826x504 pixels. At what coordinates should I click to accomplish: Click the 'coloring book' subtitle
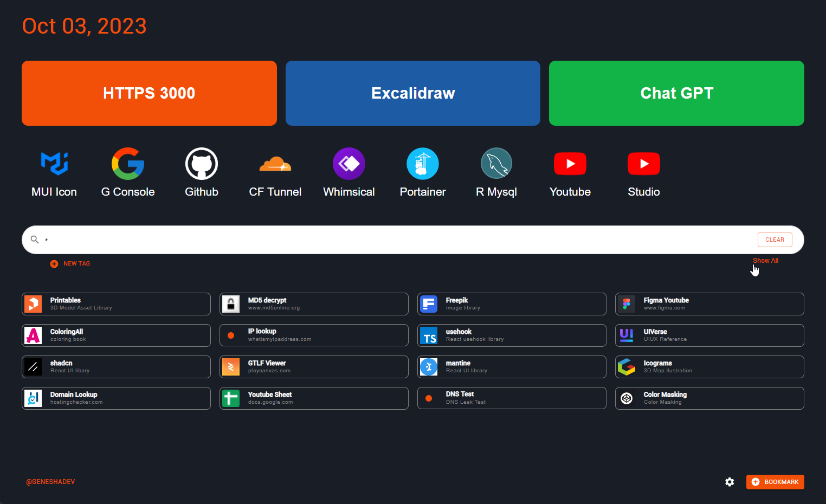tap(68, 339)
